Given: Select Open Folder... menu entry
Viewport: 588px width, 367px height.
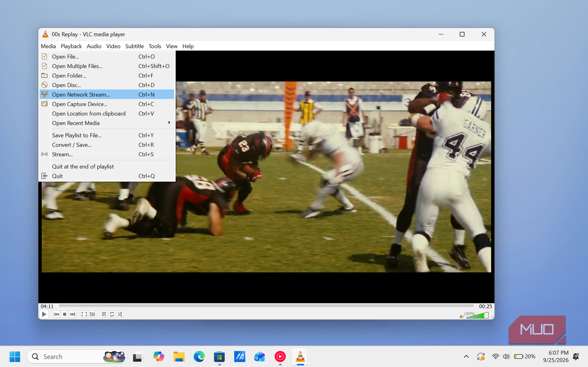Looking at the screenshot, I should click(107, 75).
